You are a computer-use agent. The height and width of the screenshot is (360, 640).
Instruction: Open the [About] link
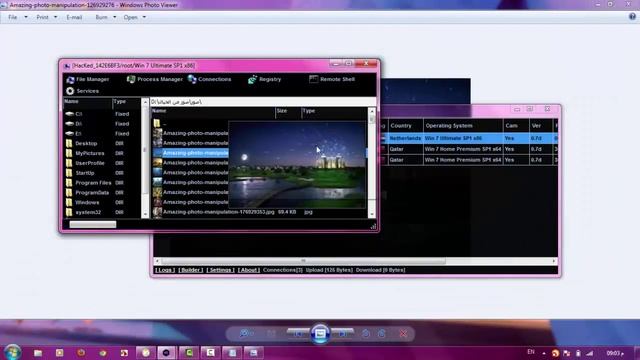pyautogui.click(x=249, y=270)
